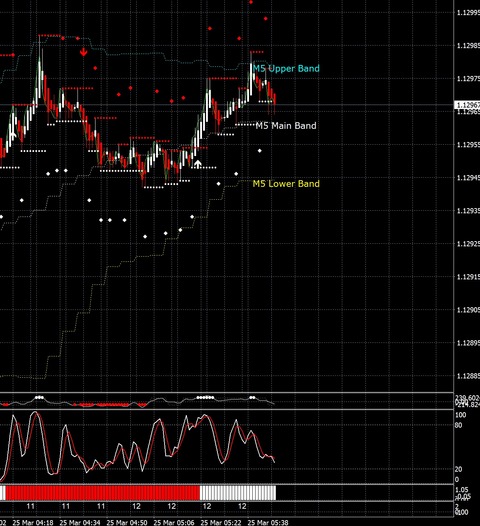480x526 pixels.
Task: Click the '25 Mar 04:50' time label
Action: coord(127,523)
